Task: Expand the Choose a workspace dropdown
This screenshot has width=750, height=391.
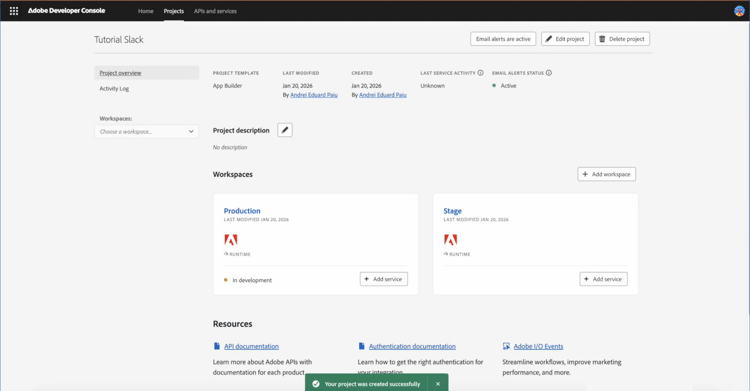Action: point(146,132)
